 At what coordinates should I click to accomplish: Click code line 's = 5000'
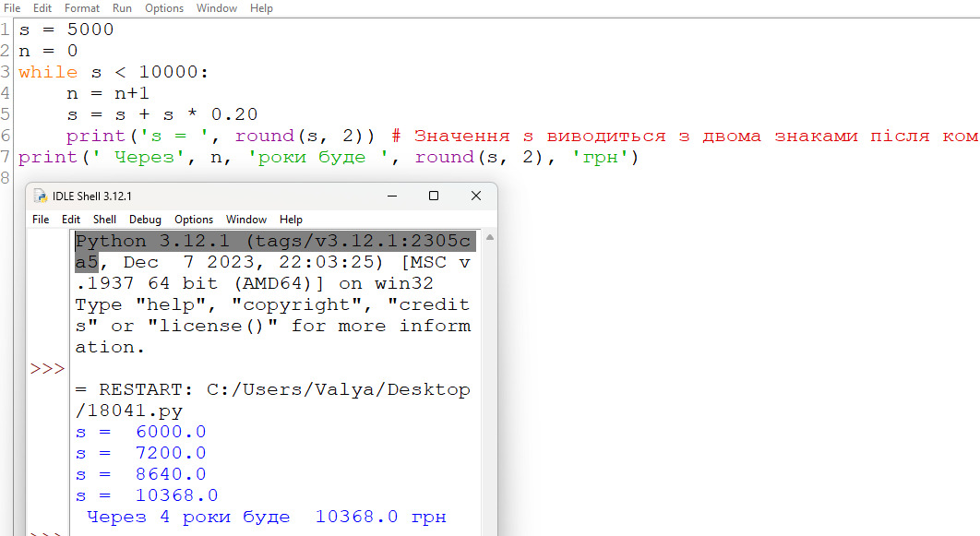pos(66,30)
